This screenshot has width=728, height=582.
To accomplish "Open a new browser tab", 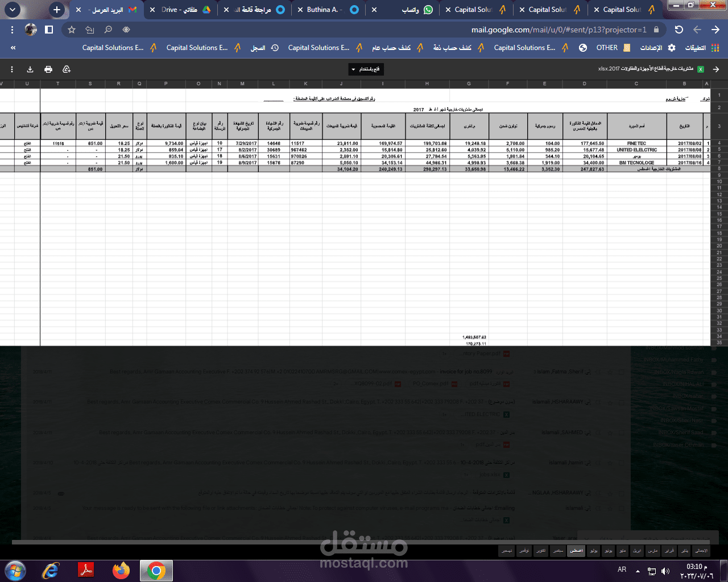I will (x=57, y=10).
